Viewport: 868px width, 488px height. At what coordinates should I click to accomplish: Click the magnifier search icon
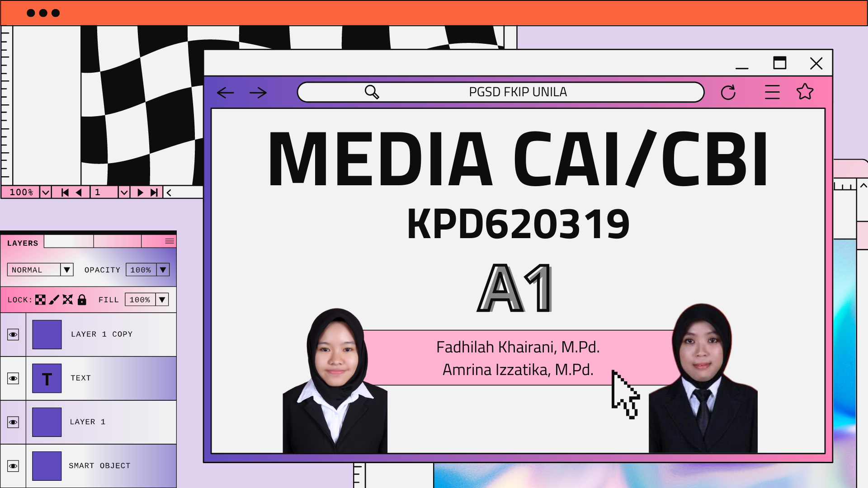pos(372,92)
